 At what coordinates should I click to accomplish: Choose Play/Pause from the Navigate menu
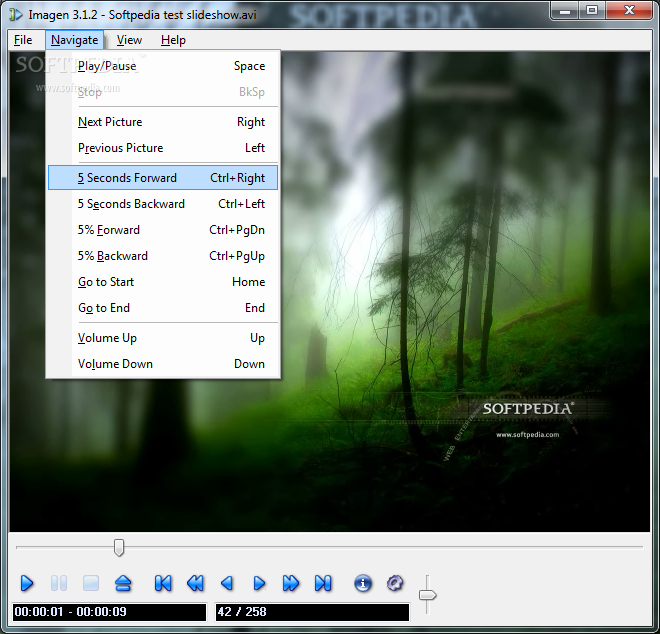pyautogui.click(x=163, y=66)
